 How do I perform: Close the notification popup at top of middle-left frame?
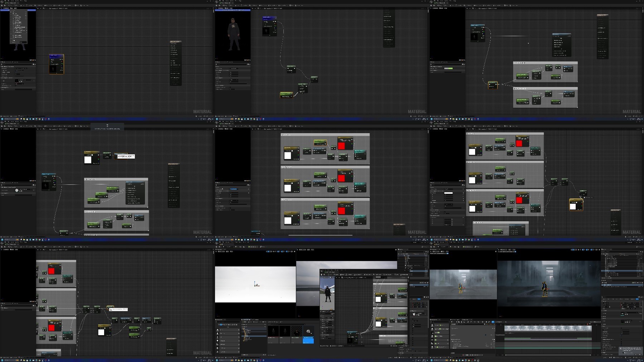(x=107, y=125)
